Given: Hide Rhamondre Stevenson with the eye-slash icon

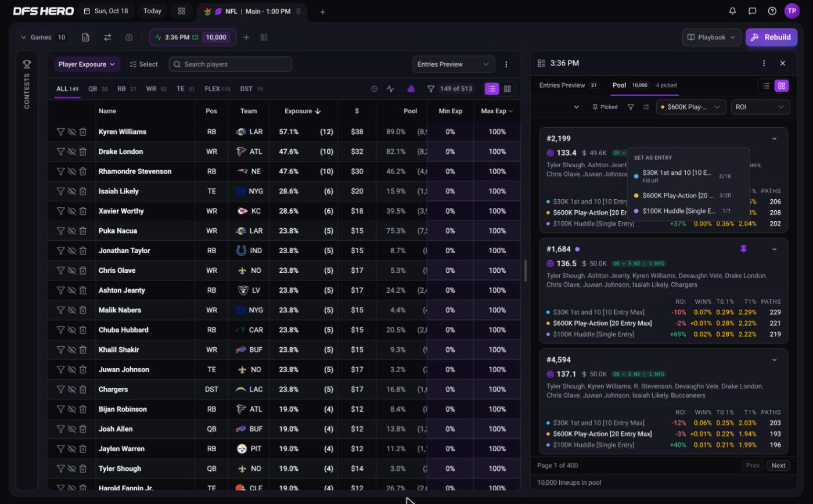Looking at the screenshot, I should (x=71, y=171).
